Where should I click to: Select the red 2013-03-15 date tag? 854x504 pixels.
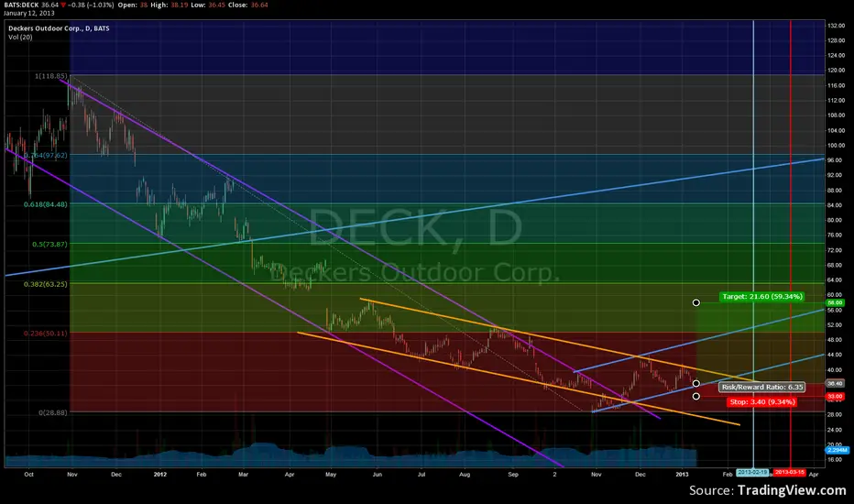coord(789,473)
